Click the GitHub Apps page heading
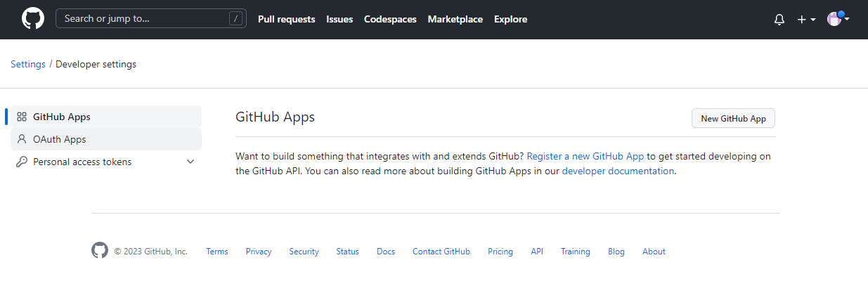Image resolution: width=868 pixels, height=286 pixels. 275,117
